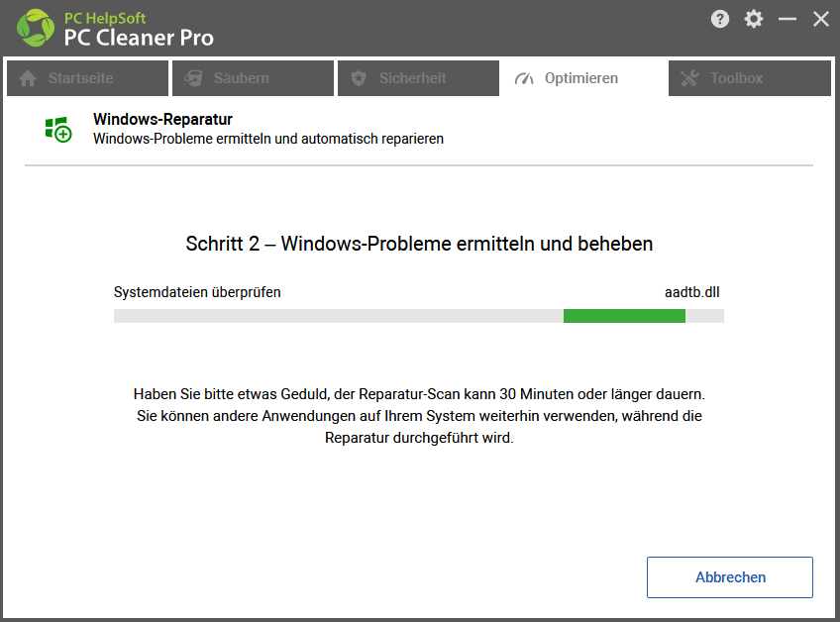840x622 pixels.
Task: Minimize the PC Cleaner Pro window
Action: pyautogui.click(x=787, y=19)
